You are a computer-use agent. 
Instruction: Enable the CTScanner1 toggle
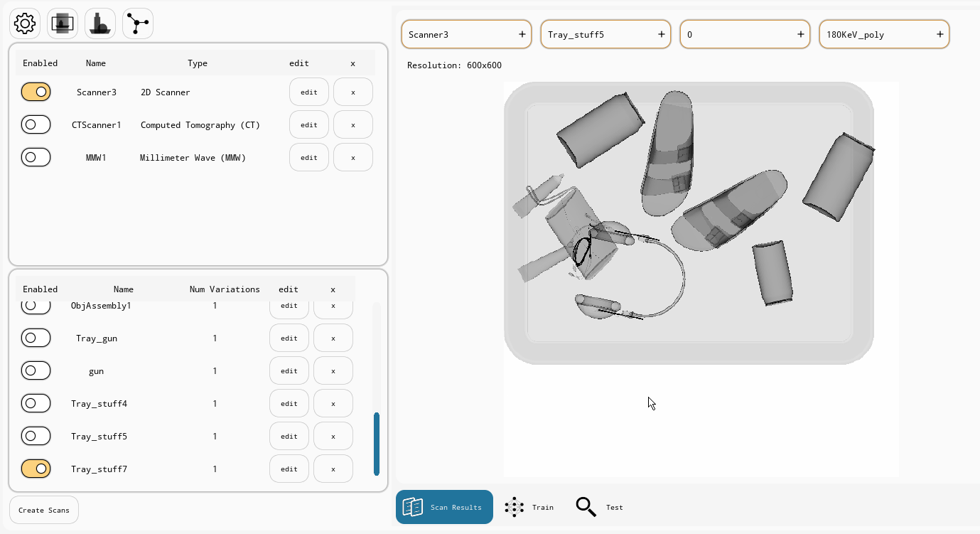point(36,124)
